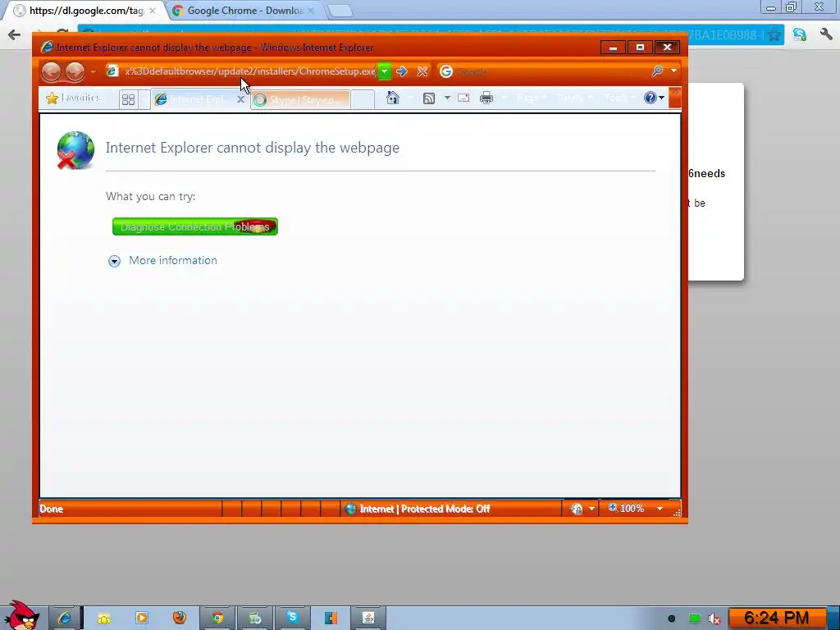Expand the More information section
The image size is (840, 630).
(114, 261)
